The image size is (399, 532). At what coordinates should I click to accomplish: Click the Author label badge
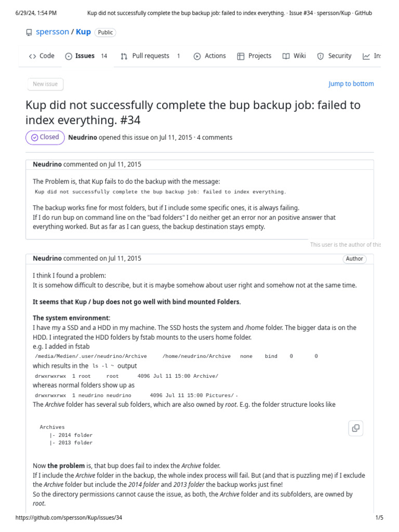354,259
